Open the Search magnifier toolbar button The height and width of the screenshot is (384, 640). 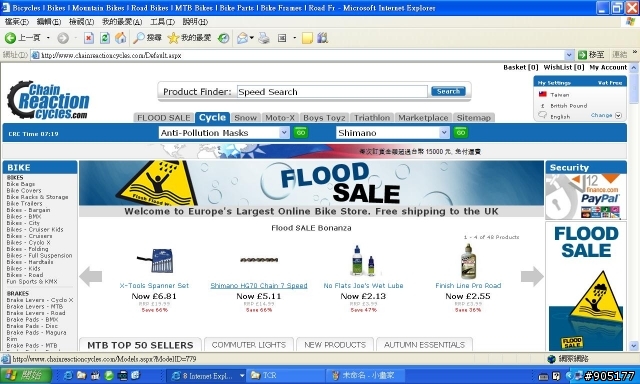click(147, 38)
